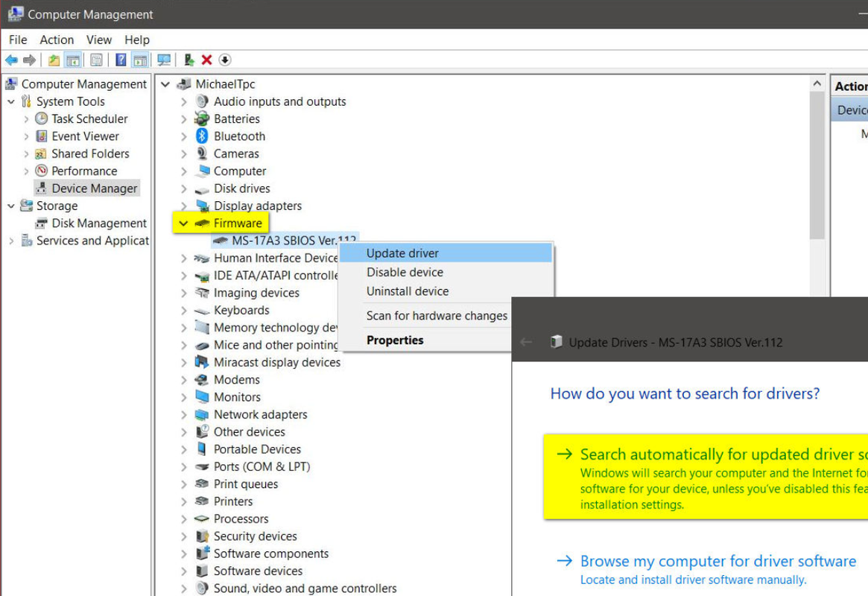Select MS-17A3 SBIOS Ver.112 firmware device
This screenshot has width=868, height=596.
[x=294, y=241]
